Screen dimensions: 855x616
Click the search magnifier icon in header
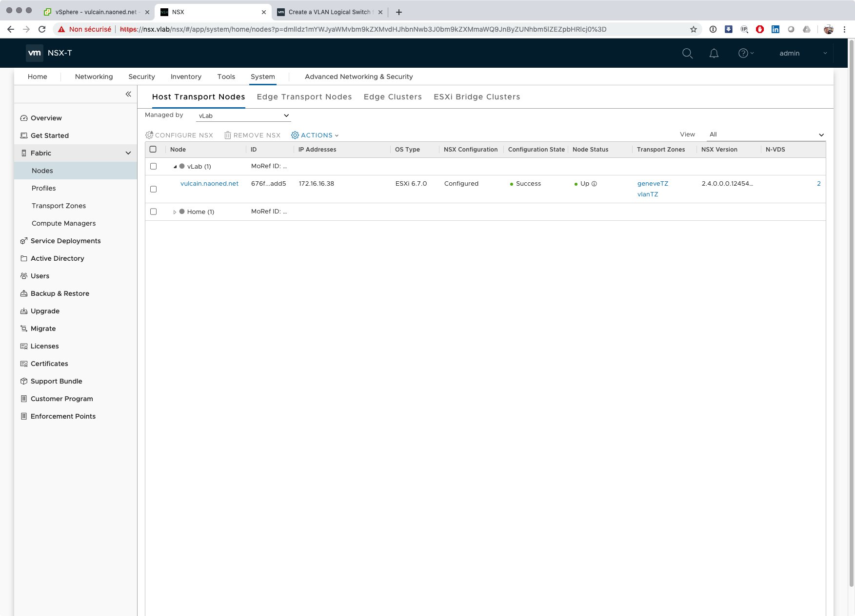tap(687, 53)
